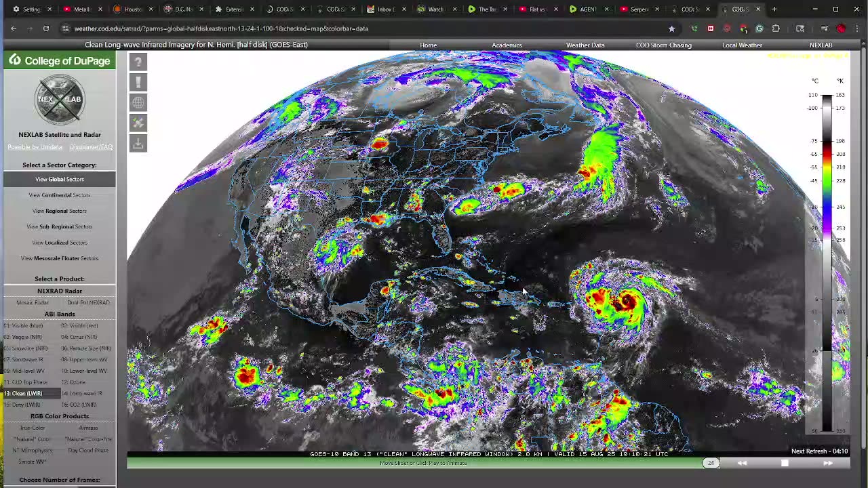Image resolution: width=868 pixels, height=488 pixels.
Task: Go back using the browser back arrow
Action: coord(14,28)
